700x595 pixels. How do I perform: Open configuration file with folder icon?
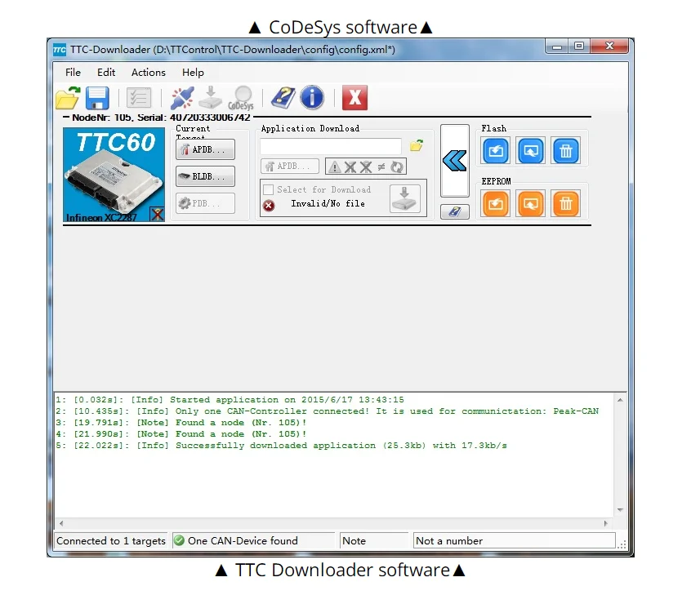[x=68, y=98]
